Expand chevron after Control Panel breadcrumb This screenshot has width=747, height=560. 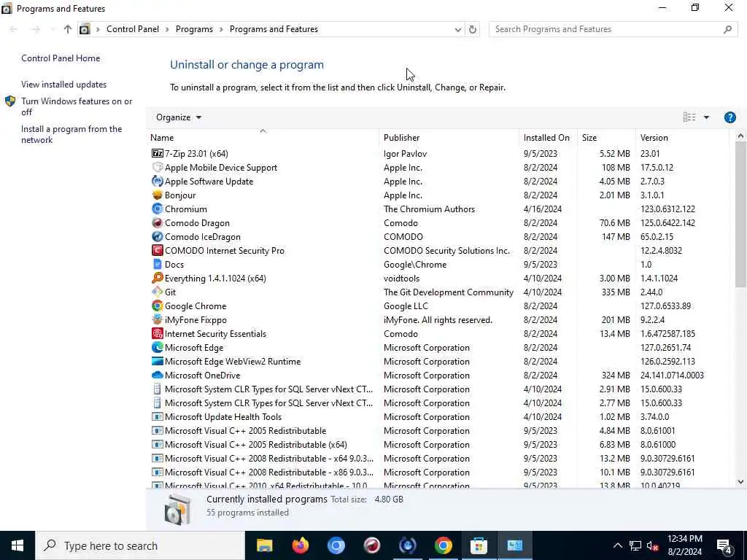(167, 29)
